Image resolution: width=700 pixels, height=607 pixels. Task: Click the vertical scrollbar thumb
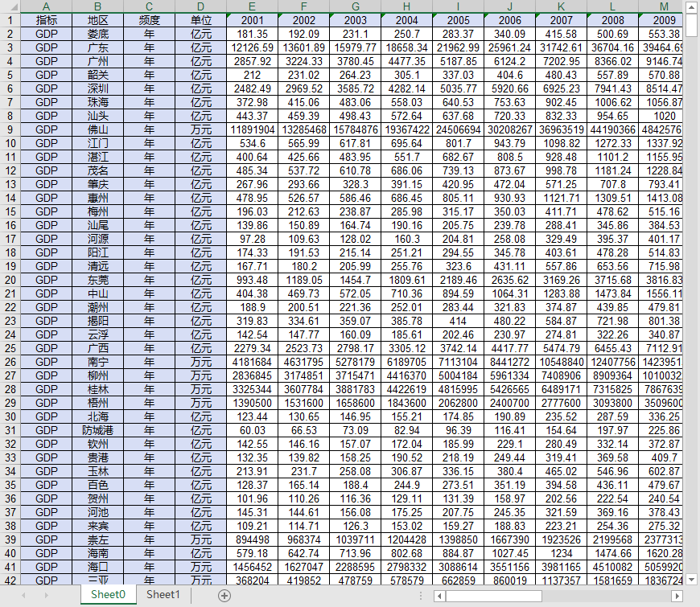click(x=691, y=26)
